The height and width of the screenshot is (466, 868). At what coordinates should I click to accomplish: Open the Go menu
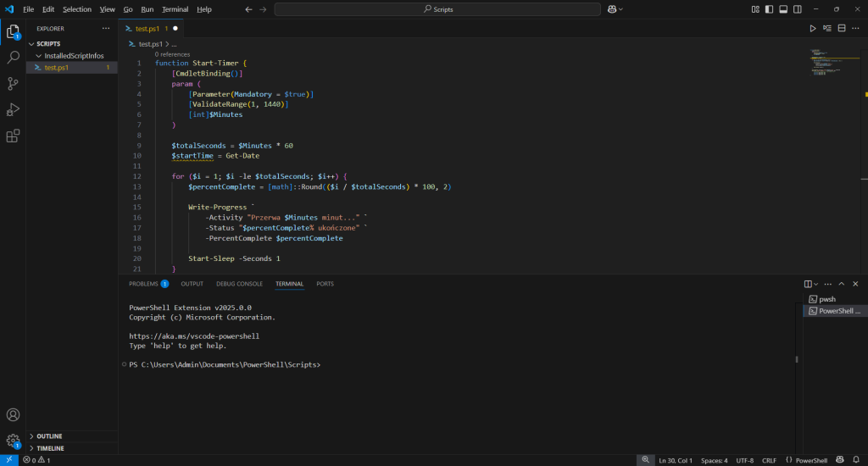coord(128,9)
